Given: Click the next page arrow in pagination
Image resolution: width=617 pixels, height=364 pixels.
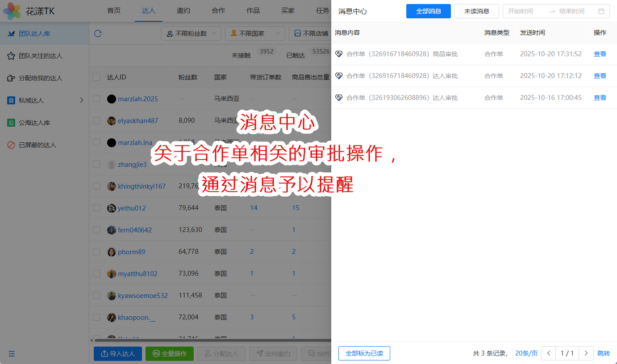Looking at the screenshot, I should tap(586, 353).
